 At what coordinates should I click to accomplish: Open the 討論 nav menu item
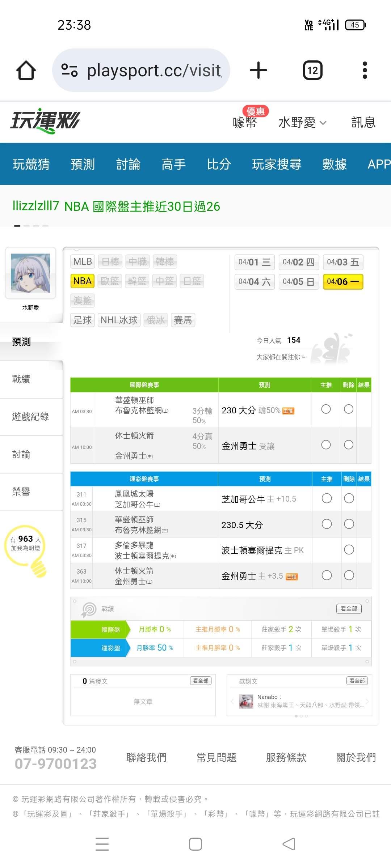click(x=128, y=164)
